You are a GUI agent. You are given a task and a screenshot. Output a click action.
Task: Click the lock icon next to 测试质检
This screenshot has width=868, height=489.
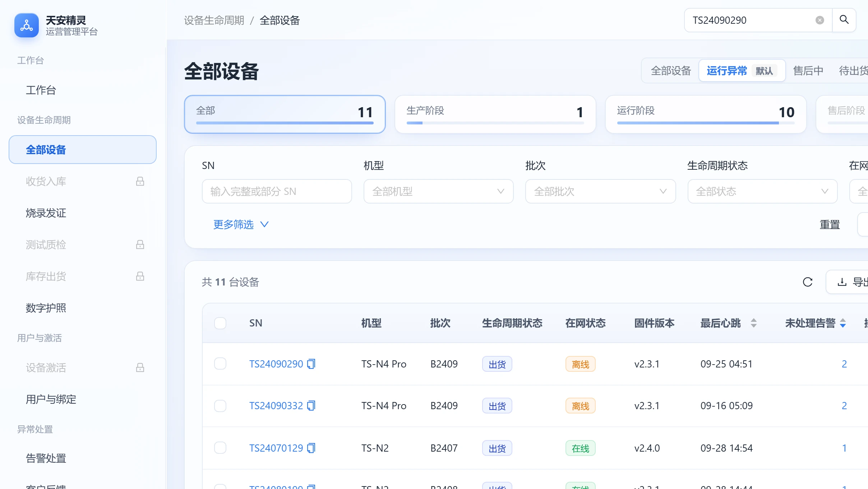(x=140, y=244)
